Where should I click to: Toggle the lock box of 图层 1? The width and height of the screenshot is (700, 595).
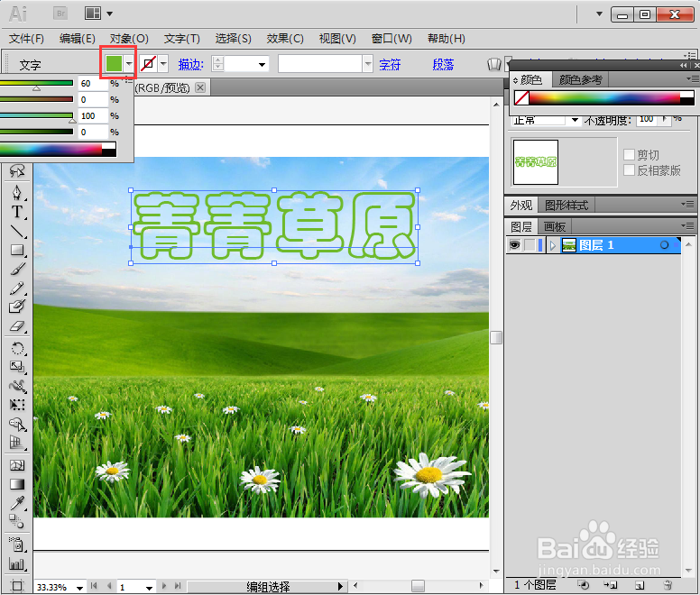pyautogui.click(x=530, y=245)
